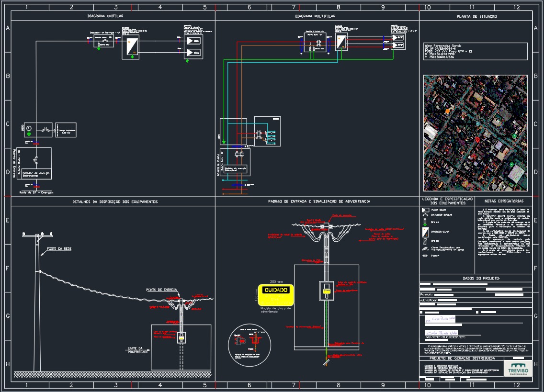Click the Treviso Engenharia logo
Viewport: 544px width, 392px height.
518,369
